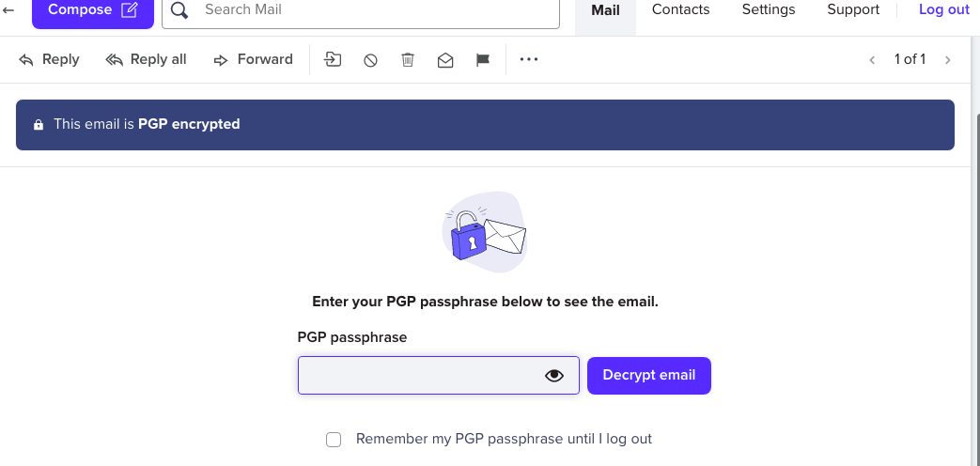980x466 pixels.
Task: Delete email with trash icon
Action: click(x=408, y=59)
